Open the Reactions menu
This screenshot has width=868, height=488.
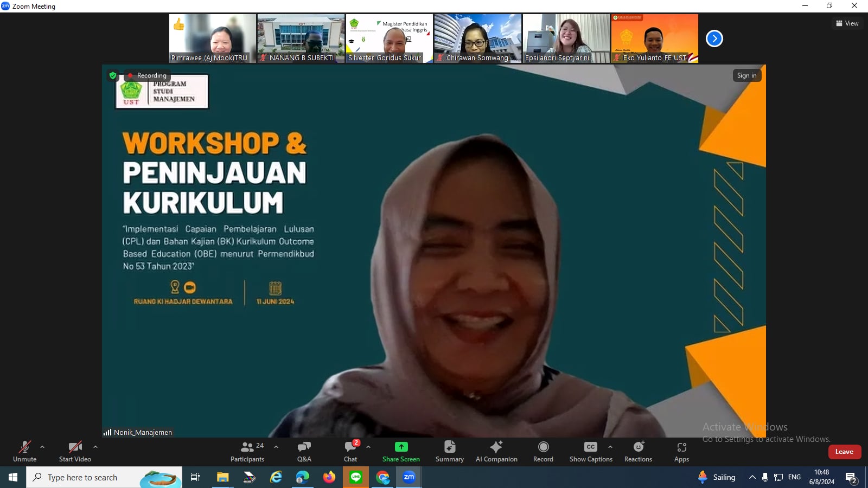(638, 451)
